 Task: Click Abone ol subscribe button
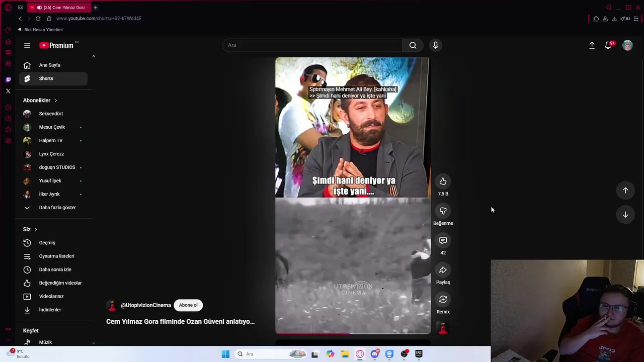[x=188, y=305]
